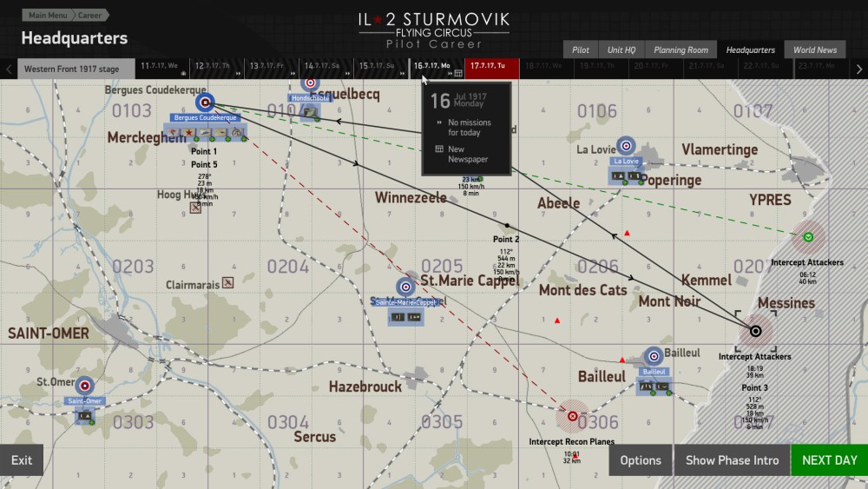868x489 pixels.
Task: Click the Hondschoote blue name label
Action: point(310,98)
